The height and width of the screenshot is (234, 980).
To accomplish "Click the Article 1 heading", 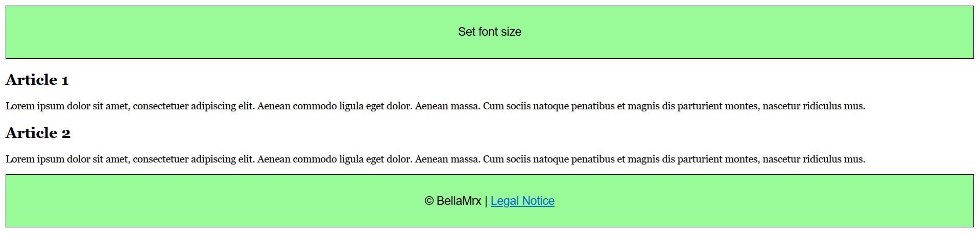I will tap(37, 80).
